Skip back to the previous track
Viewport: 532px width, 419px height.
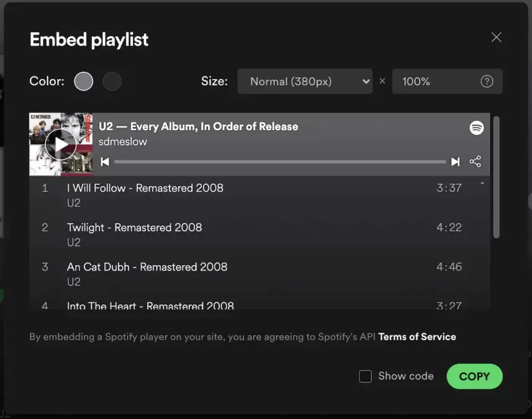coord(105,161)
